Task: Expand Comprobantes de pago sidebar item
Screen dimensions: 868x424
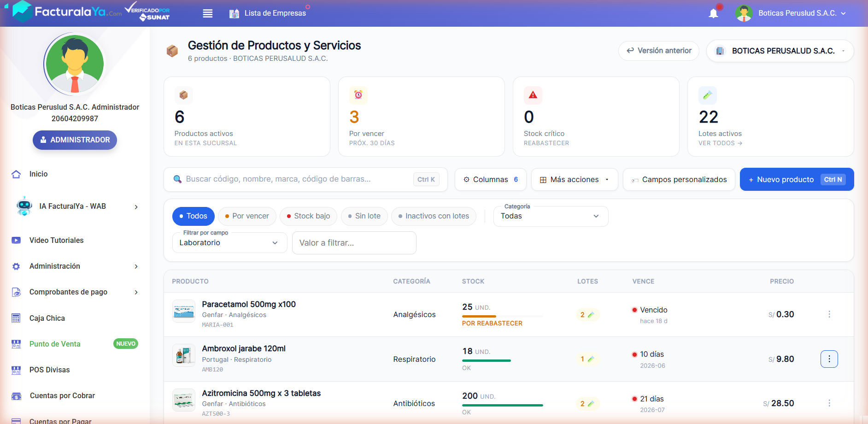Action: tap(75, 292)
